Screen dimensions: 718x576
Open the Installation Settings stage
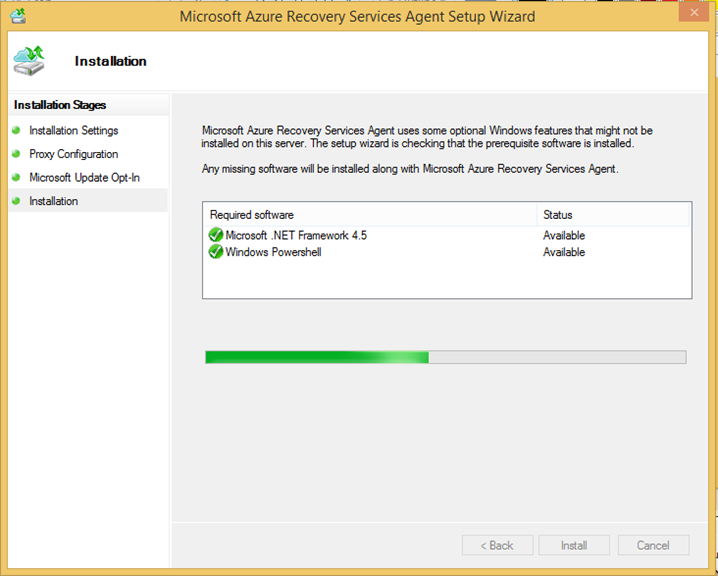point(74,130)
